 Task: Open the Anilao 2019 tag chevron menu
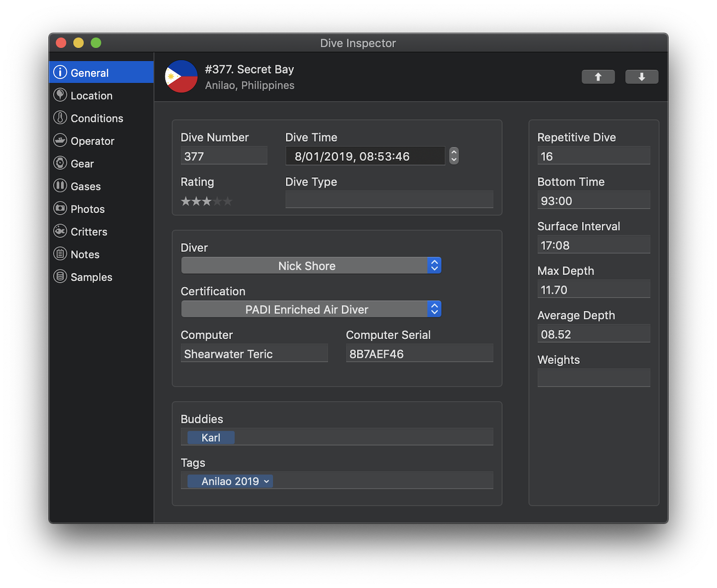click(x=267, y=481)
